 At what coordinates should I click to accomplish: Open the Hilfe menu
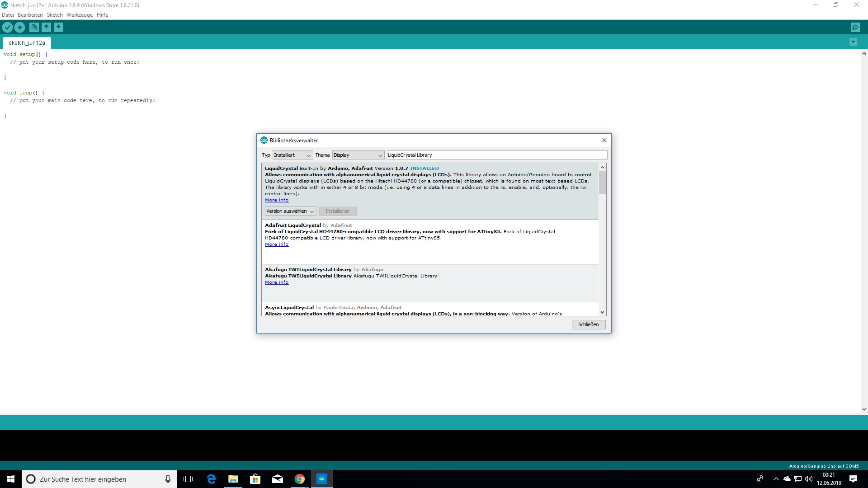pos(103,15)
